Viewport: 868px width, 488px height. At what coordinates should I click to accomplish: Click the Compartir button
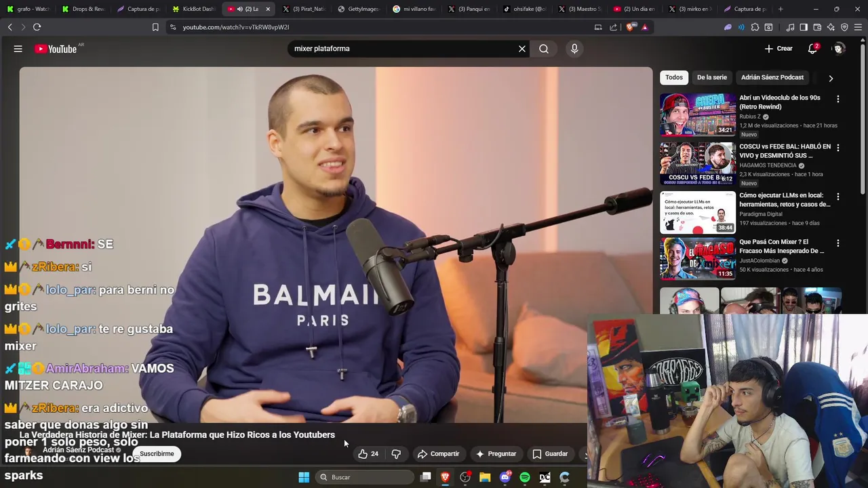click(x=439, y=454)
